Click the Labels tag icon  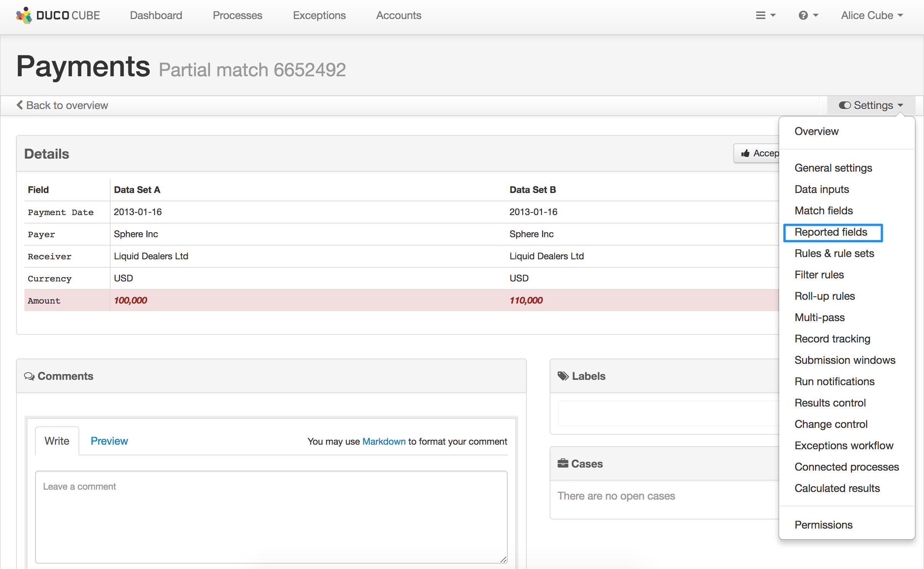tap(563, 376)
